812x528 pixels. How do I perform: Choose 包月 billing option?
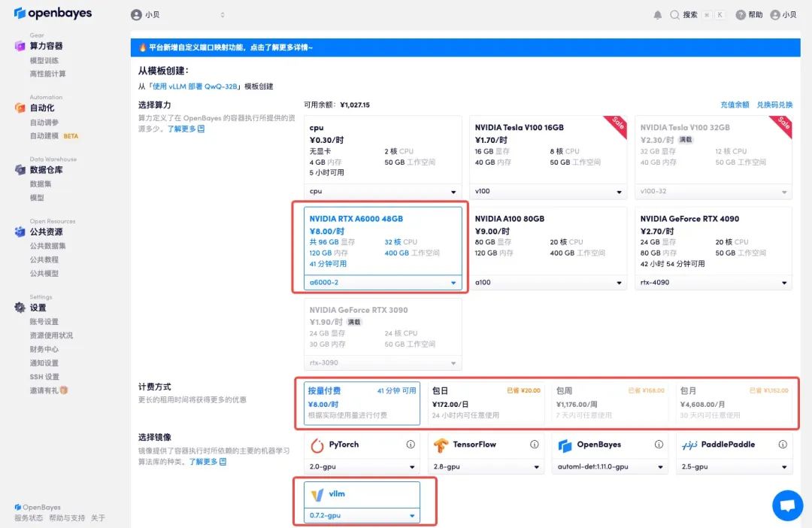coord(734,403)
